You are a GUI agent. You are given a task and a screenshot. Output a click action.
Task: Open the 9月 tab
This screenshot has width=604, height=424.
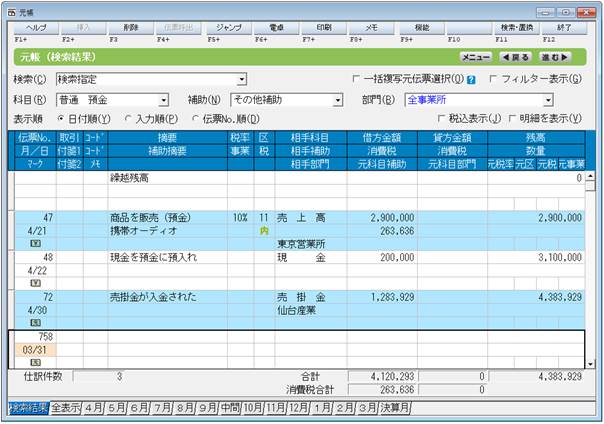click(207, 408)
